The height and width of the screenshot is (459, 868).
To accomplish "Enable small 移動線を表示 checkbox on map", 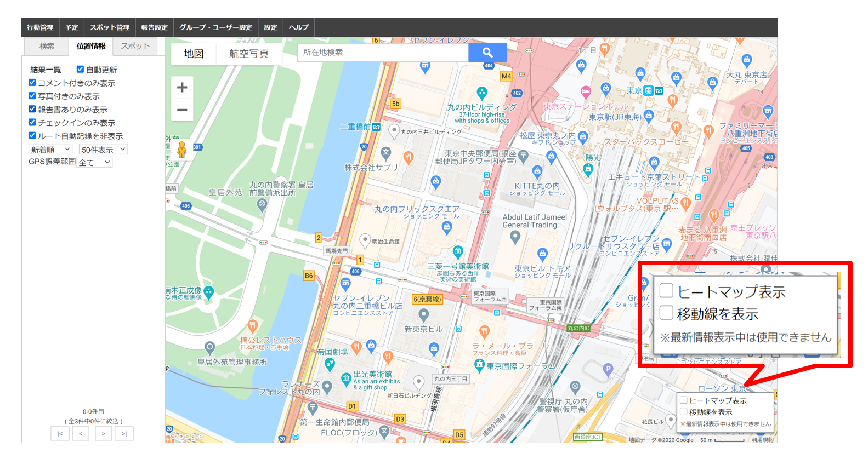I will click(x=684, y=411).
